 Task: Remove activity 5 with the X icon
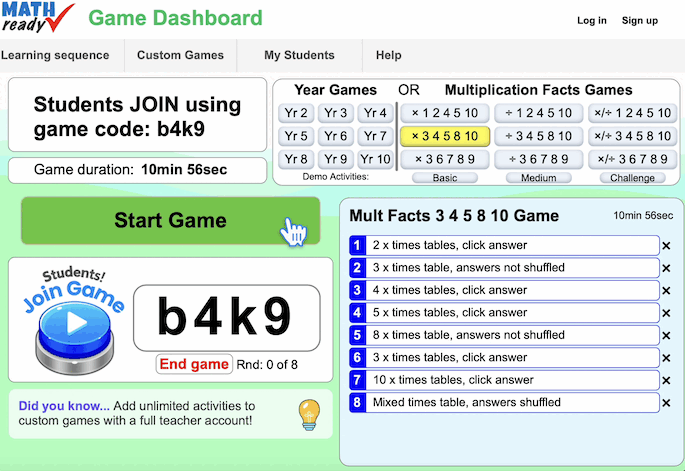coord(666,335)
